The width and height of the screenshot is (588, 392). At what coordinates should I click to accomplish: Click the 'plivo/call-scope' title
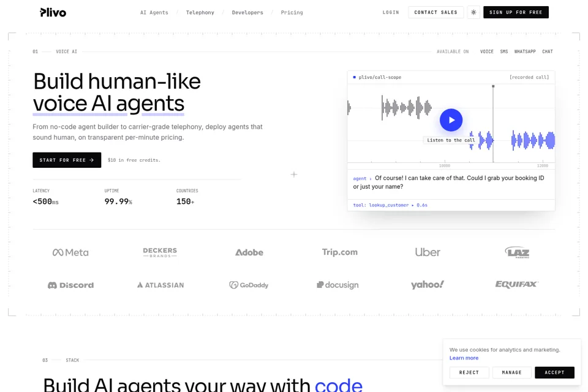coord(380,77)
